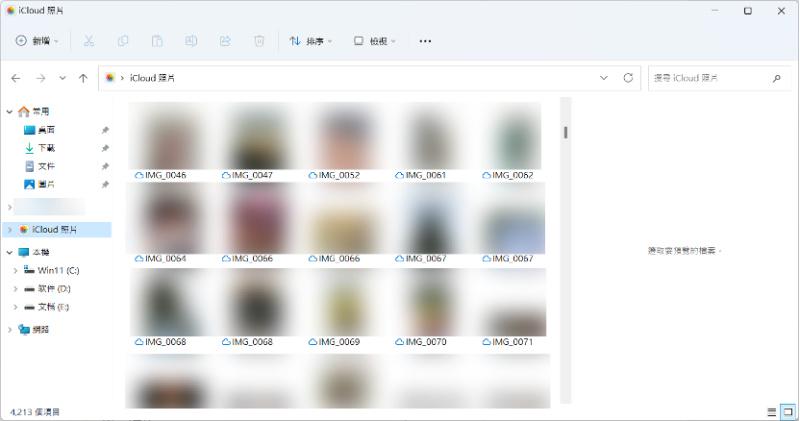800x421 pixels.
Task: Click the Delete trash can icon
Action: (x=259, y=41)
